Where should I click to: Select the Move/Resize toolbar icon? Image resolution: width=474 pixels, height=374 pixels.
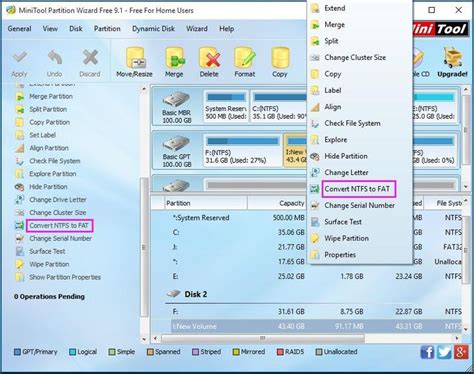pos(135,58)
